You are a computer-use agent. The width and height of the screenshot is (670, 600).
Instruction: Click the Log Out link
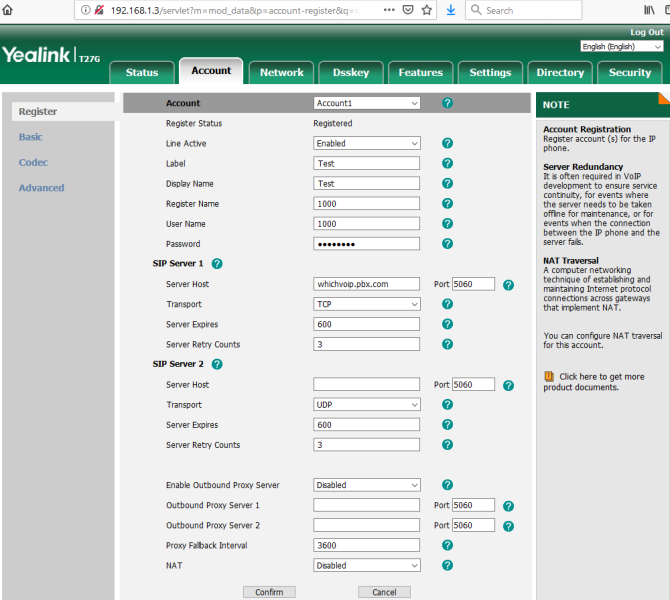646,32
